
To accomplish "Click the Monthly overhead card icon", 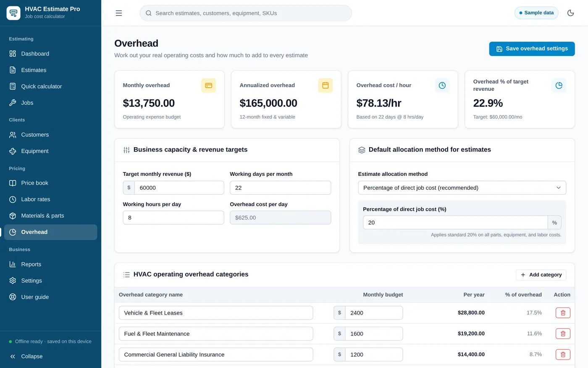I will click(x=209, y=85).
